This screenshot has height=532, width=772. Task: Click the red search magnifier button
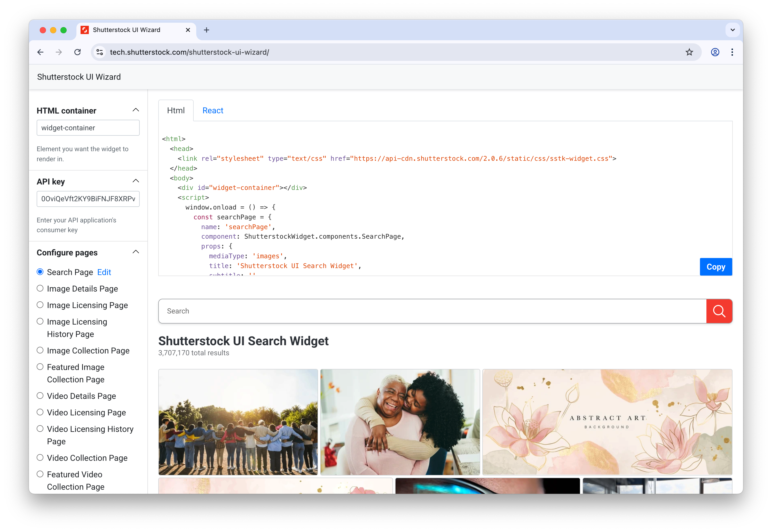719,311
